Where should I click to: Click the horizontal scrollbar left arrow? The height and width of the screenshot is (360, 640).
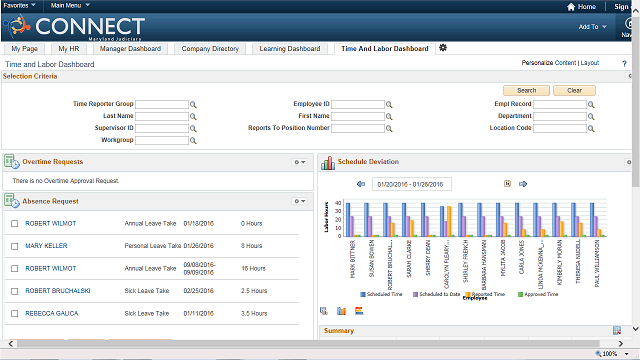pos(11,344)
